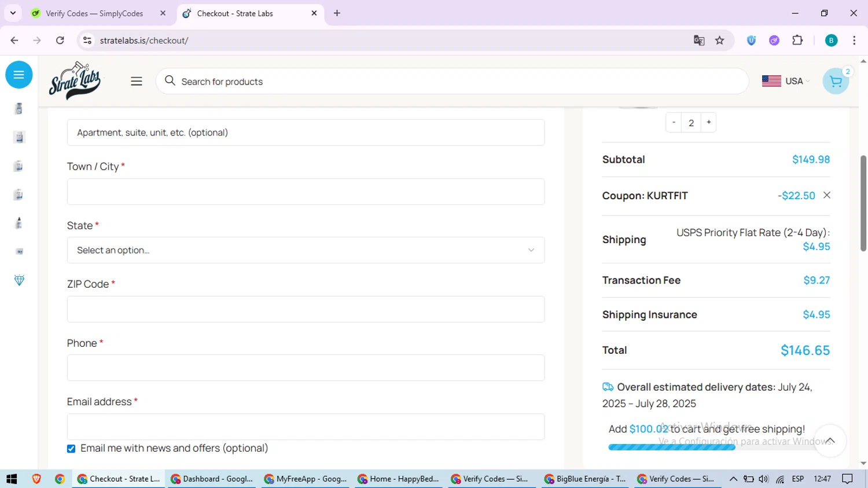Open the hamburger menu beside the logo
This screenshot has height=488, width=868.
point(137,82)
